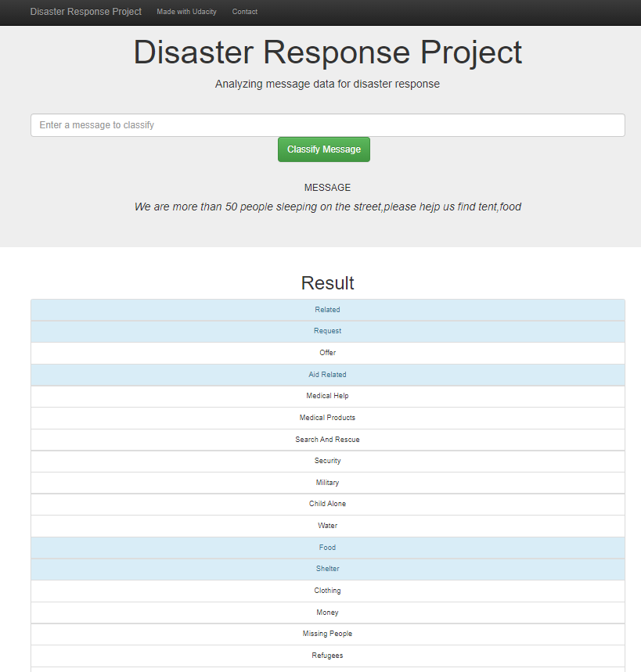The width and height of the screenshot is (641, 672).
Task: Select the Military result row
Action: [x=328, y=483]
